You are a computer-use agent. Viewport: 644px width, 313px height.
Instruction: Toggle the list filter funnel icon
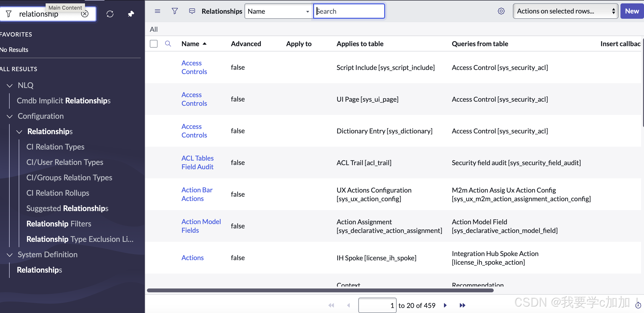[175, 11]
